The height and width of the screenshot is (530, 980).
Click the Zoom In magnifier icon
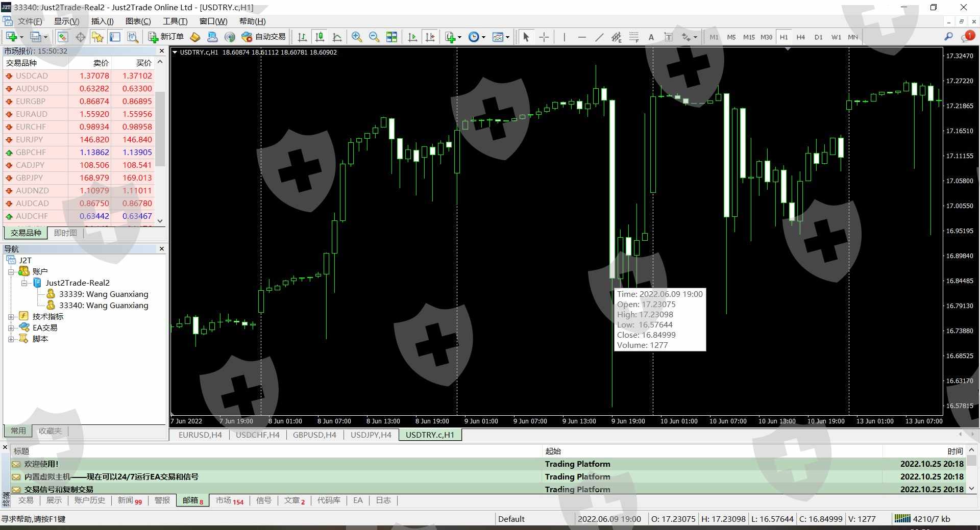357,37
